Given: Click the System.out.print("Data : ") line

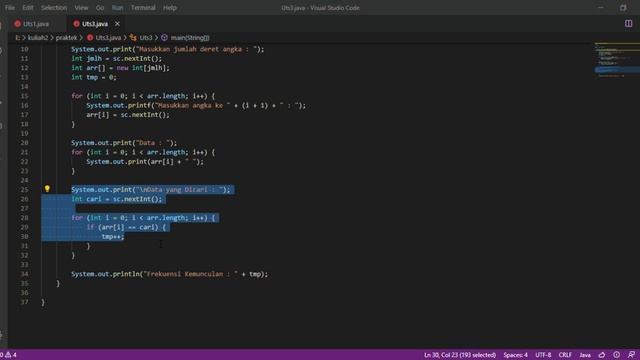Looking at the screenshot, I should coord(124,143).
